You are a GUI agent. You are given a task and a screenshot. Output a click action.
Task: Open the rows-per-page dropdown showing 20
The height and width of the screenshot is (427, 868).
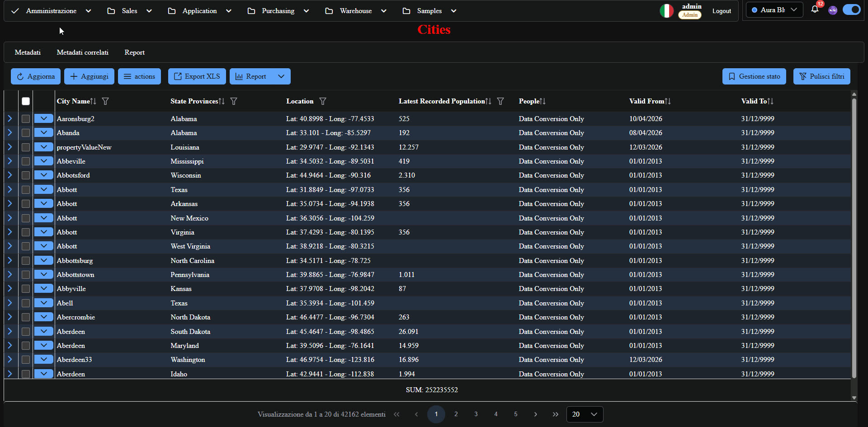click(x=585, y=414)
